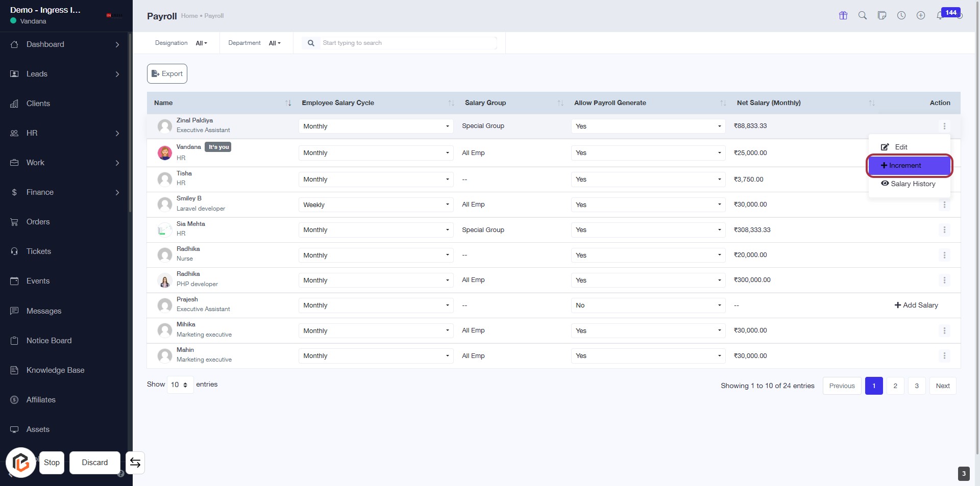
Task: Click the plus circle quick-add icon
Action: coord(920,15)
